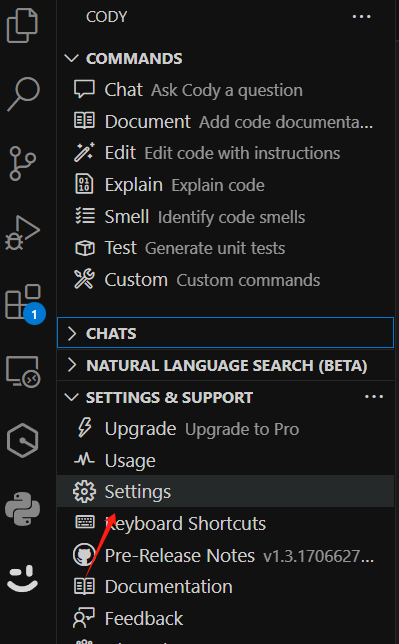This screenshot has height=644, width=399.
Task: Open Settings & Support more actions menu
Action: [374, 397]
